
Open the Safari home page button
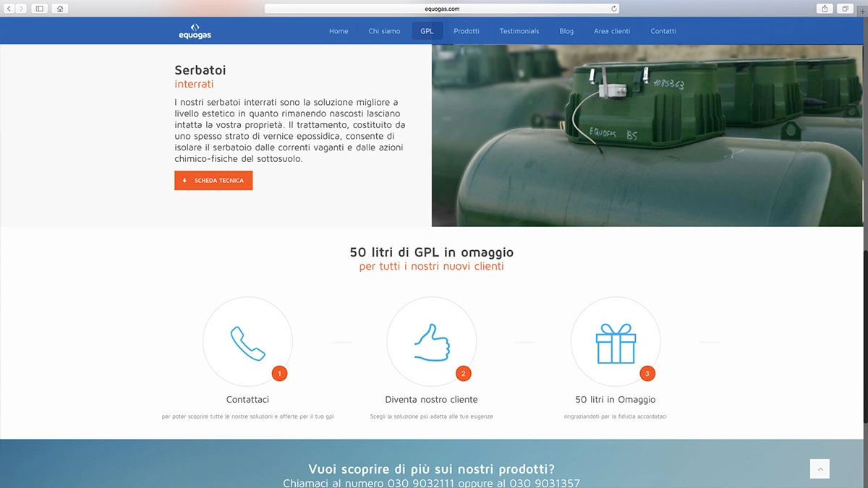[59, 9]
